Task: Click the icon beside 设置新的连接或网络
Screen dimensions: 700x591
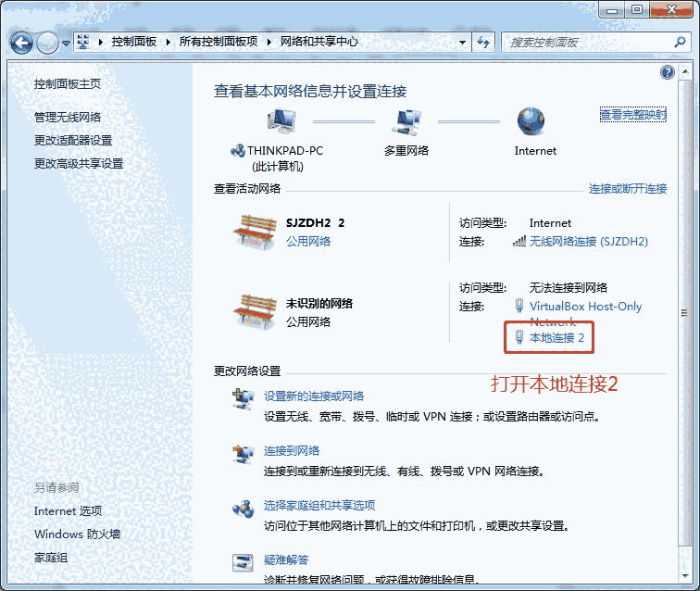Action: 243,399
